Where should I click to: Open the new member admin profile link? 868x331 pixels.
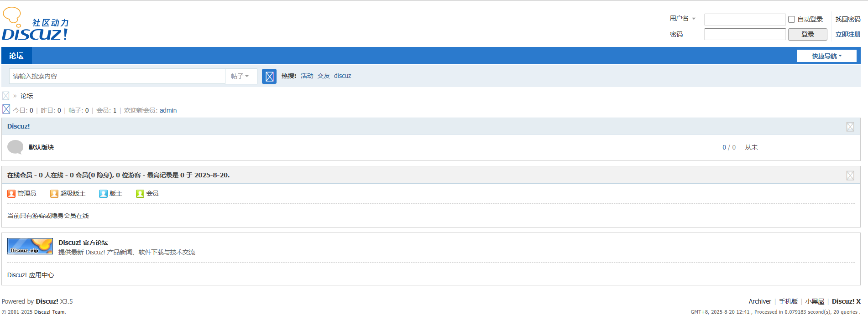point(168,110)
